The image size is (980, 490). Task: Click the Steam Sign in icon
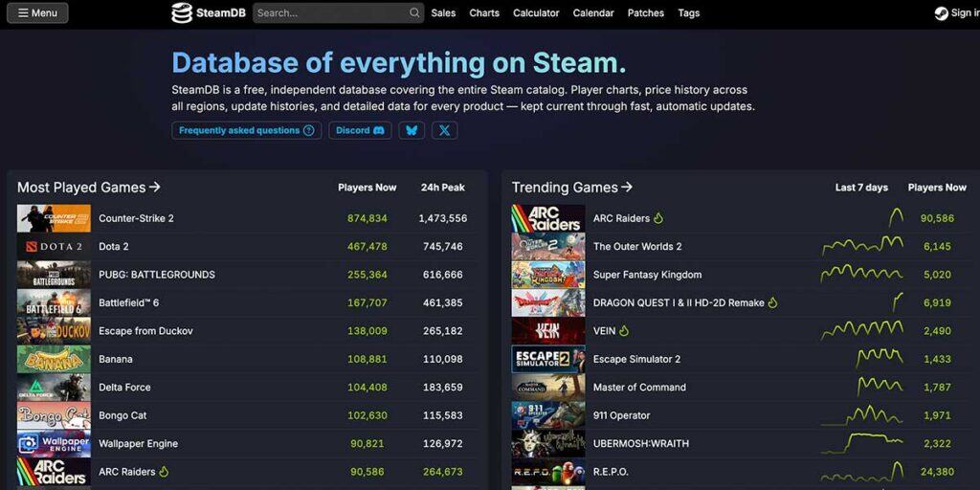942,13
